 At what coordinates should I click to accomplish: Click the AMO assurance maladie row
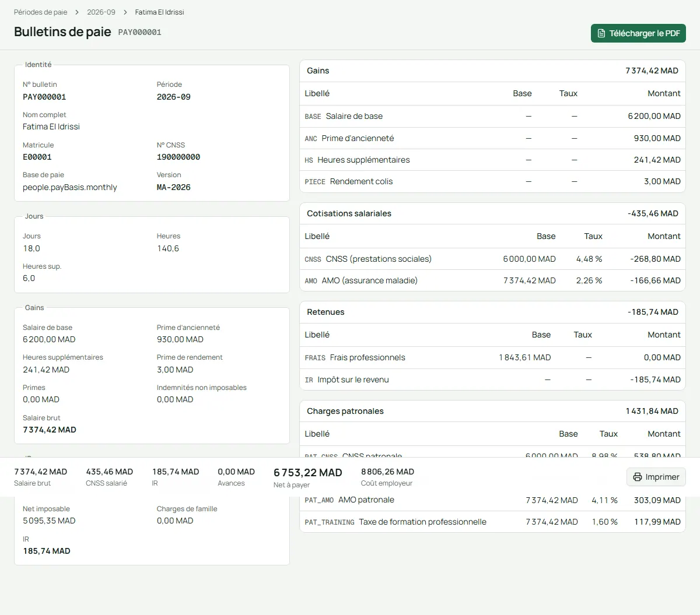[492, 280]
